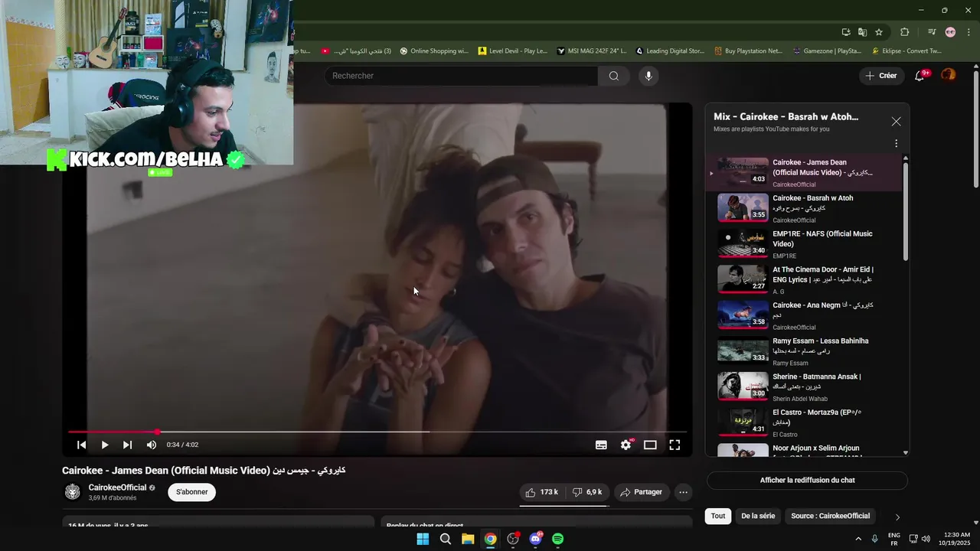This screenshot has width=980, height=551.
Task: Open Gamezone PlayStation bookmark
Action: click(x=827, y=51)
